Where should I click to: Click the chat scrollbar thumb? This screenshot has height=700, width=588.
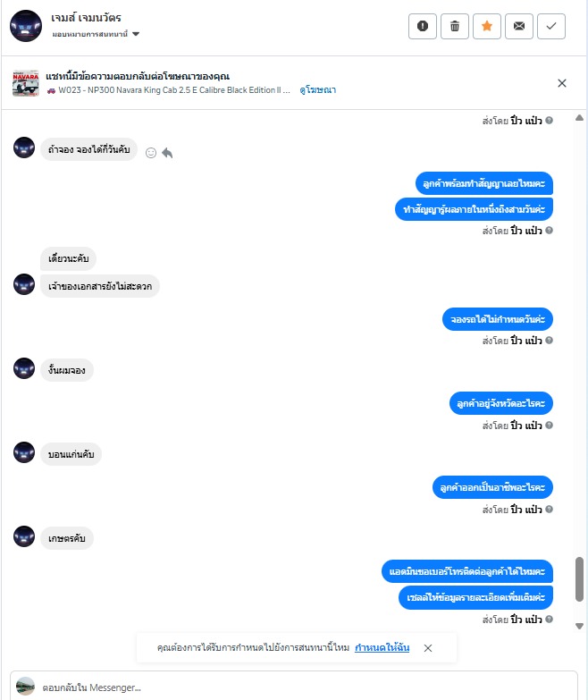pos(579,579)
